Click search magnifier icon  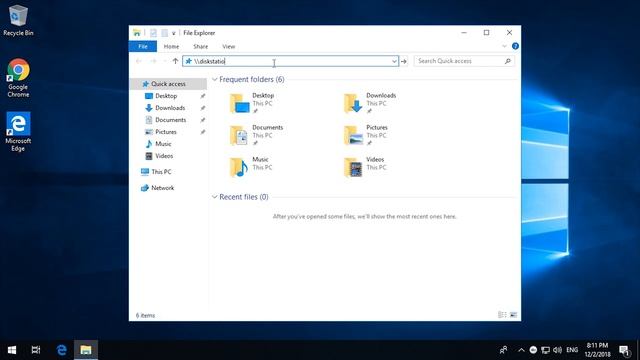point(508,61)
